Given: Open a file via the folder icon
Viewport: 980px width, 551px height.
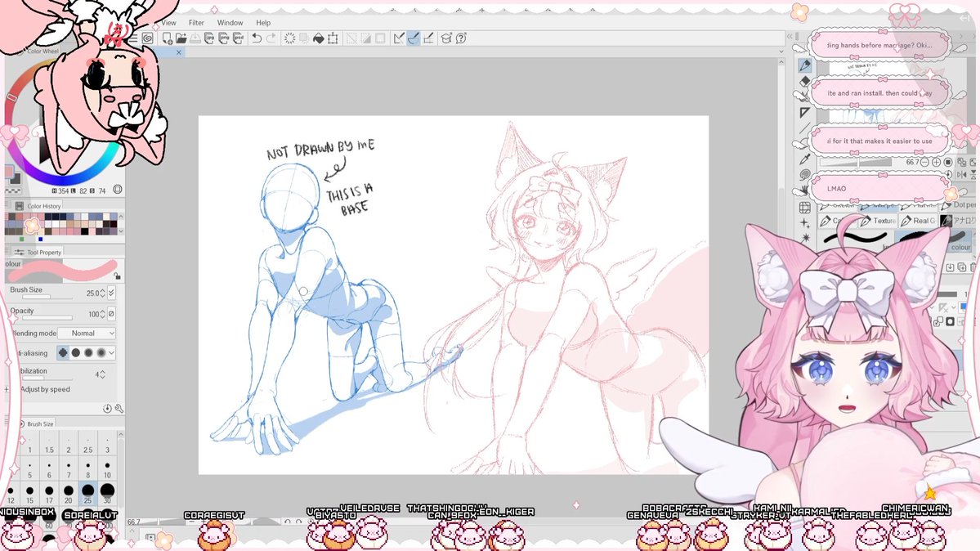Looking at the screenshot, I should pos(181,38).
